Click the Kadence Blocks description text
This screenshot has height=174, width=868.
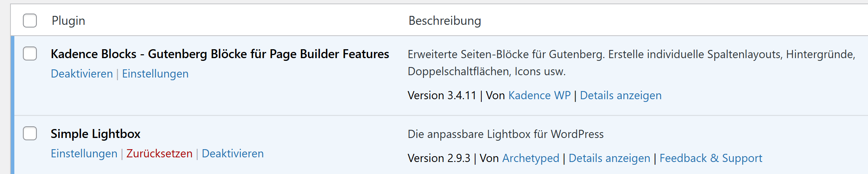(631, 54)
